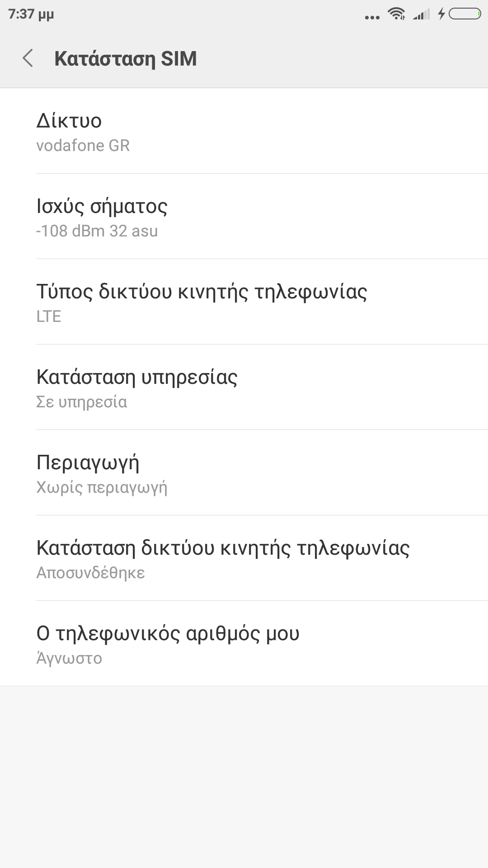Viewport: 488px width, 868px height.
Task: Tap the battery indicator icon
Action: (465, 14)
